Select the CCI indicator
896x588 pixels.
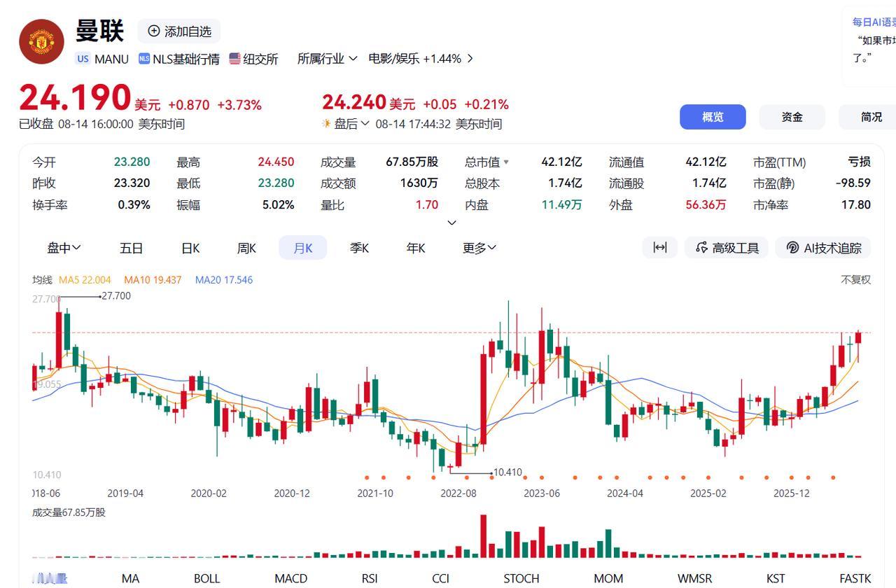pos(440,578)
